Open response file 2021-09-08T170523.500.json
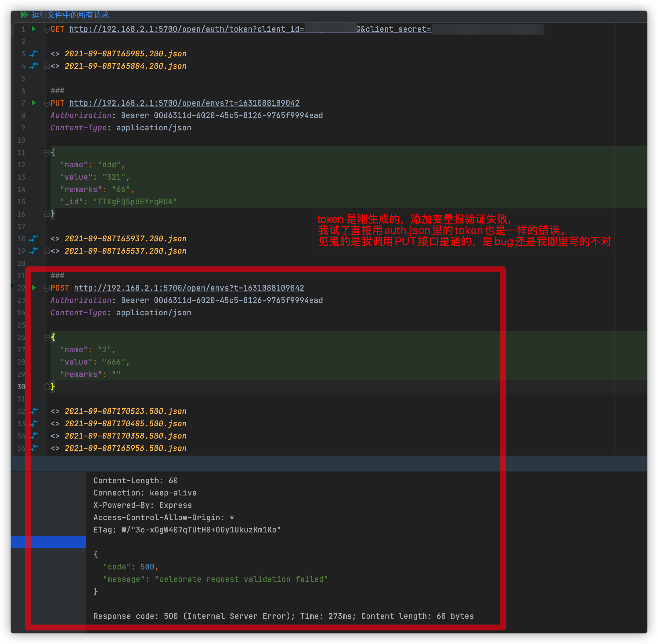The height and width of the screenshot is (644, 658). tap(125, 411)
